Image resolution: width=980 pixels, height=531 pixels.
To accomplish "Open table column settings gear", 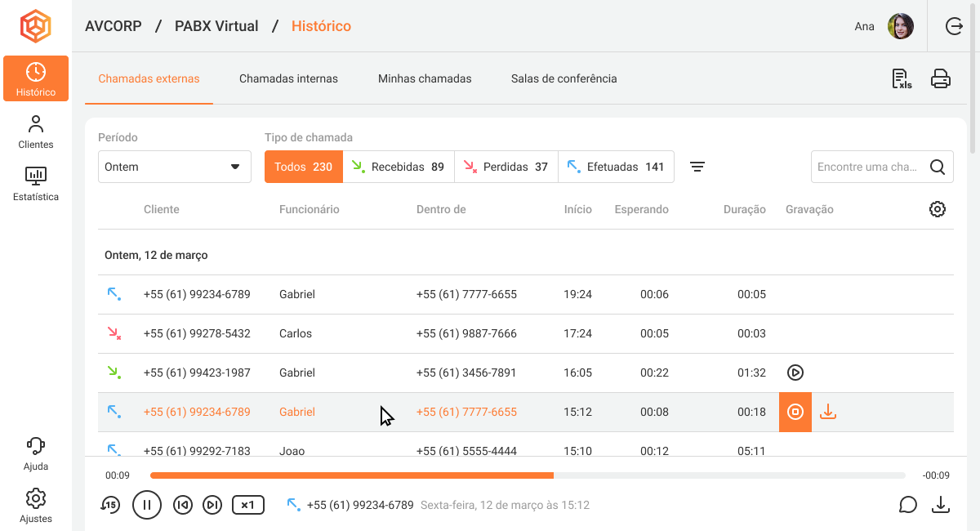I will tap(938, 209).
